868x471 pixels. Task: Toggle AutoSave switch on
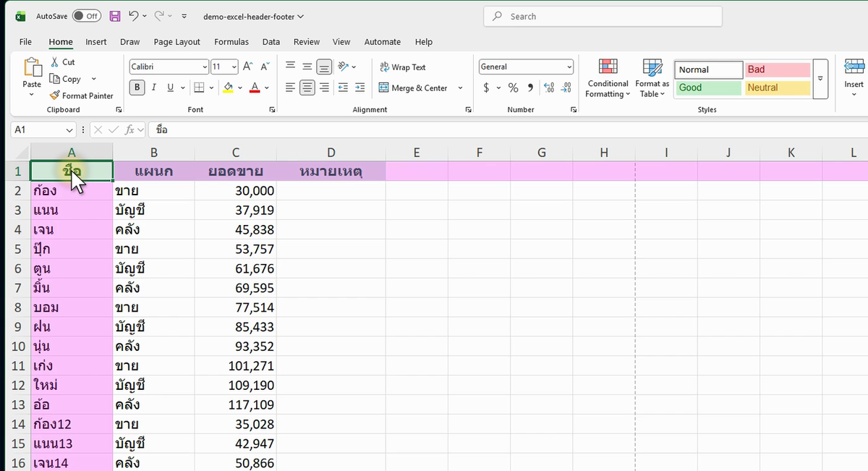(87, 16)
